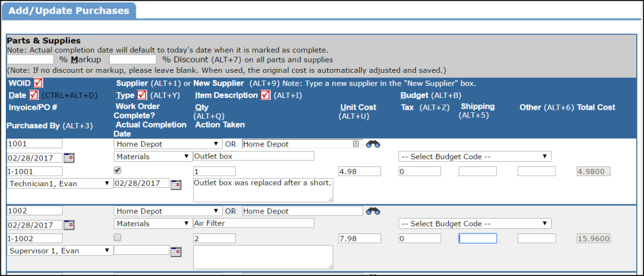Viewport: 644px width, 276px height.
Task: Open Purchased By dropdown showing Technician1, Evan
Action: [59, 183]
